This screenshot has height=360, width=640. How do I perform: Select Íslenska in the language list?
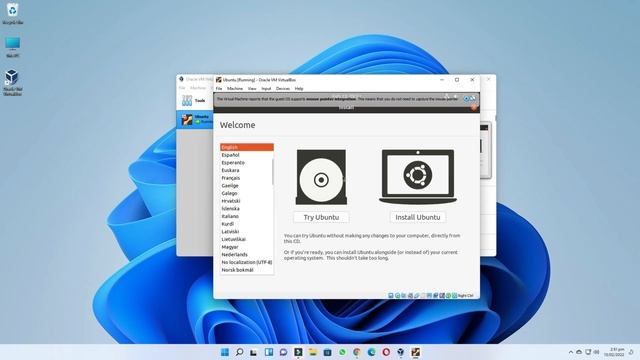pyautogui.click(x=247, y=209)
